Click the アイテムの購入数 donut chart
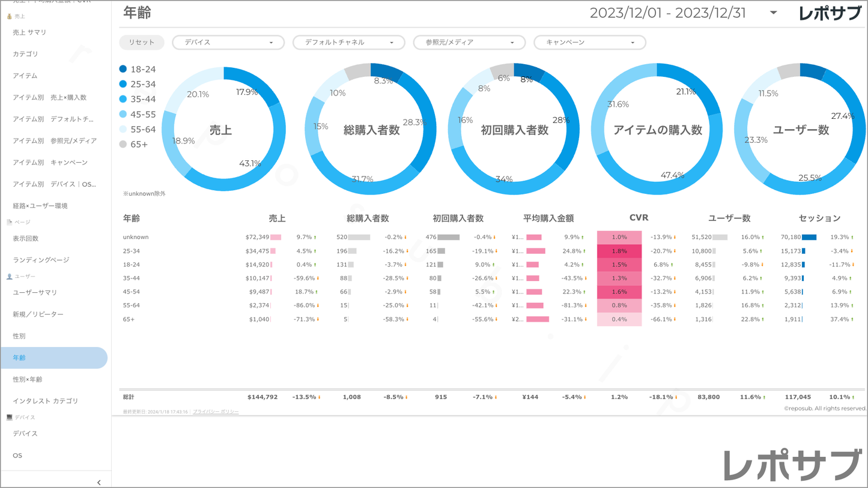 [657, 130]
